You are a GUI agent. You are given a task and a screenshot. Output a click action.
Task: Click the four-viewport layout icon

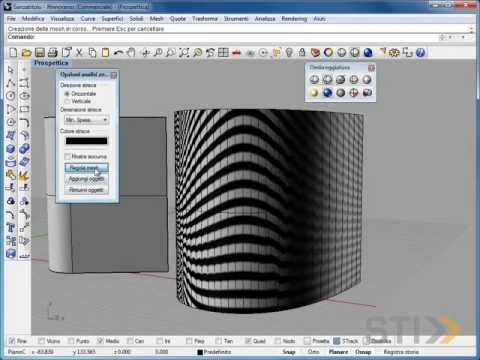click(x=223, y=52)
